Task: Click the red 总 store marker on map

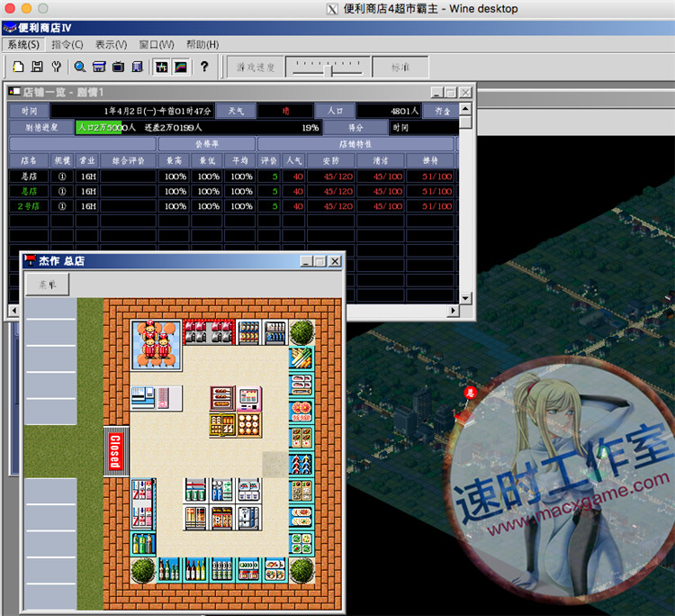Action: 470,393
